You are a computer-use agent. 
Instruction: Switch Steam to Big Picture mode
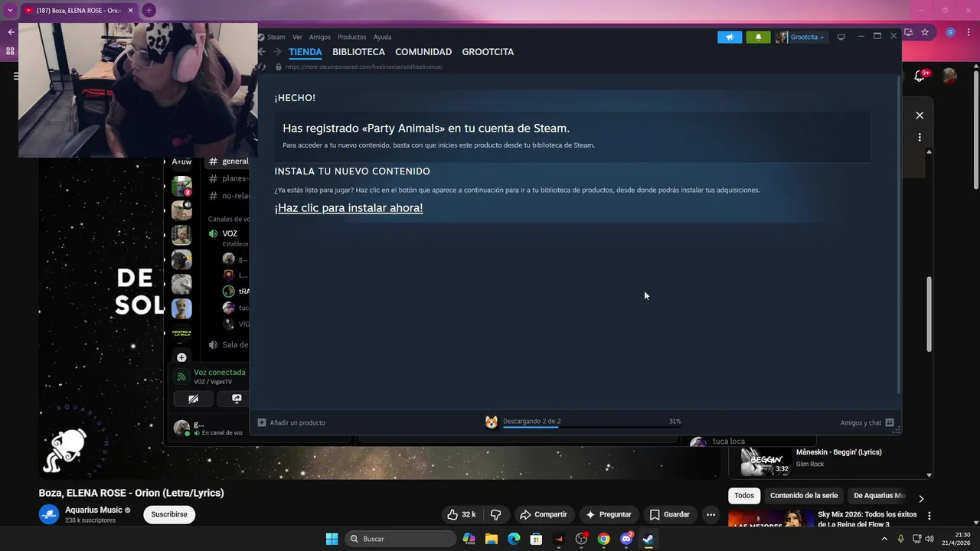(x=841, y=37)
